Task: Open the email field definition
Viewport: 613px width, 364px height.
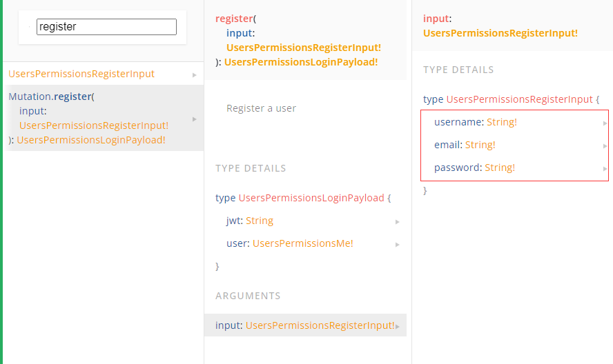Action: coord(447,145)
